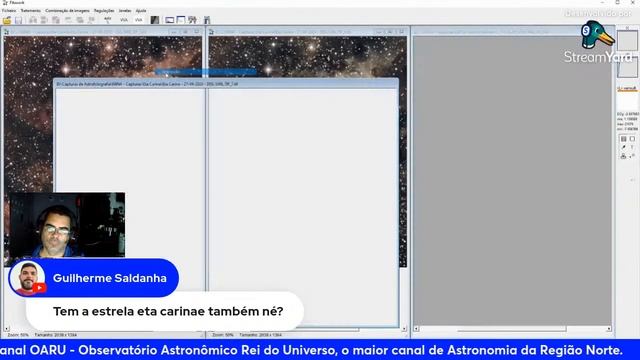The height and width of the screenshot is (360, 640).
Task: Select the top thumbnail in right sidebar
Action: [627, 41]
